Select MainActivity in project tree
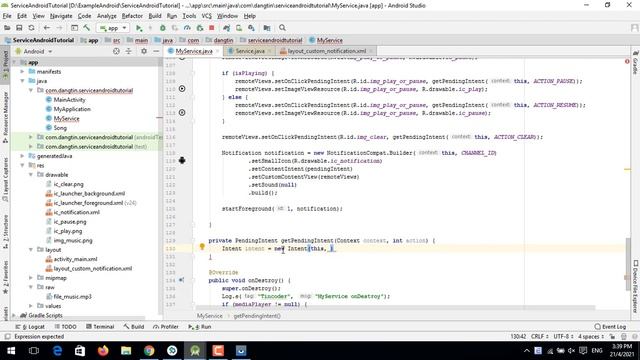The width and height of the screenshot is (640, 360). [69, 100]
